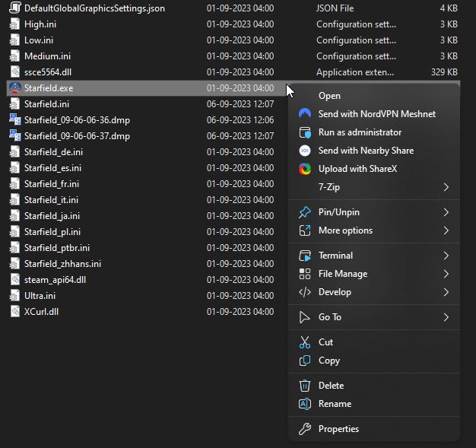Image resolution: width=476 pixels, height=448 pixels.
Task: Expand the Pin/Unpin submenu chevron
Action: tap(446, 212)
